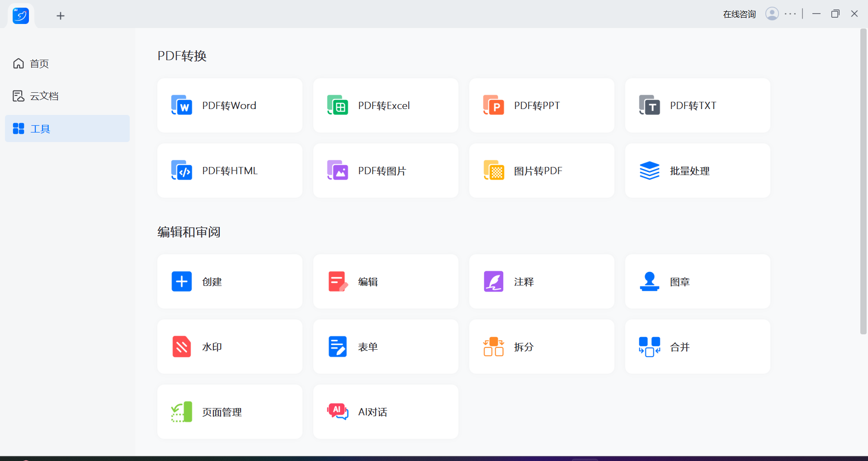Add a new tab with plus button
The width and height of the screenshot is (868, 461).
tap(61, 16)
